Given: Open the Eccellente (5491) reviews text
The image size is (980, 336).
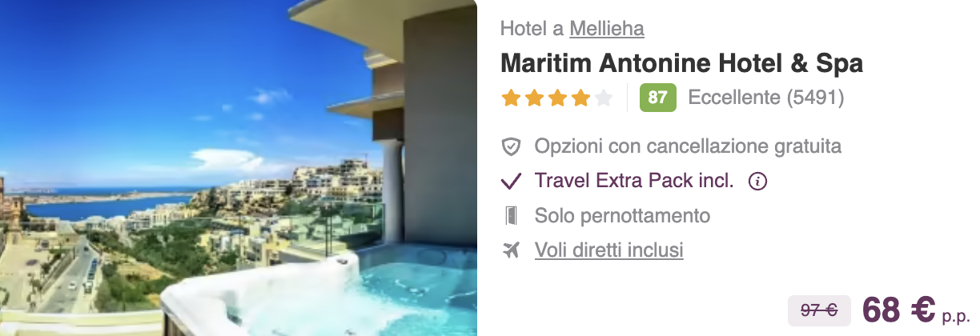Looking at the screenshot, I should tap(766, 98).
